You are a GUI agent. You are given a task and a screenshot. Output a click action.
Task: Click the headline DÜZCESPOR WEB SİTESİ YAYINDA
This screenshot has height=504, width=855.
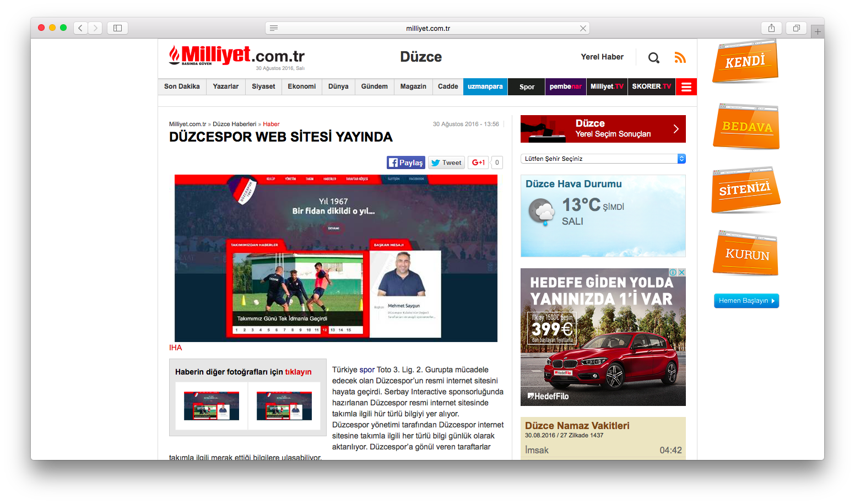coord(281,137)
